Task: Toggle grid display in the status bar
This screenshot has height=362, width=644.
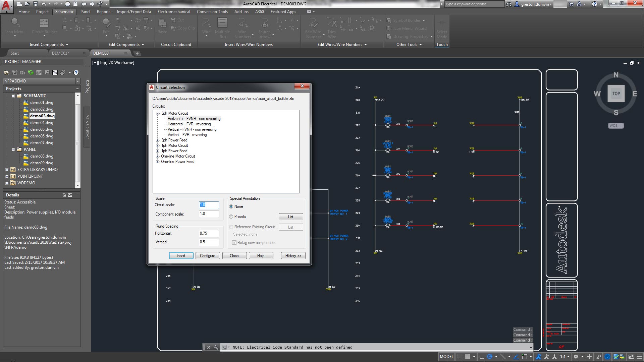Action: click(468, 356)
